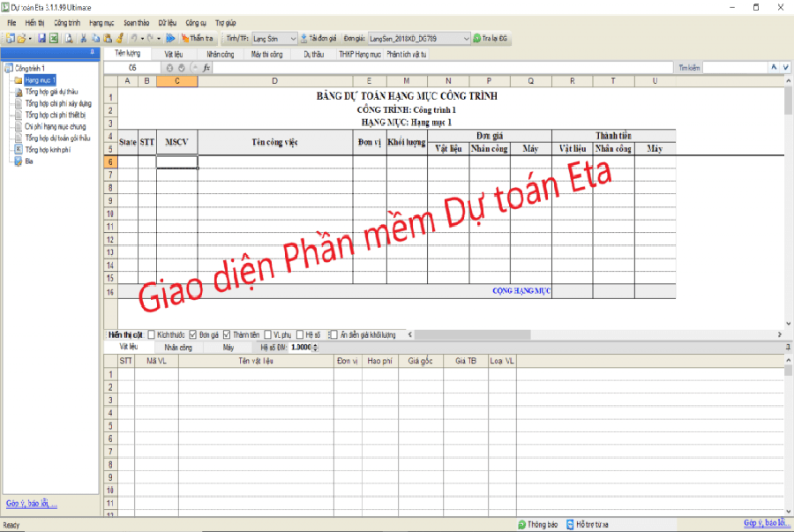Click the left Góp ý, báo lỗi link

pos(32,504)
